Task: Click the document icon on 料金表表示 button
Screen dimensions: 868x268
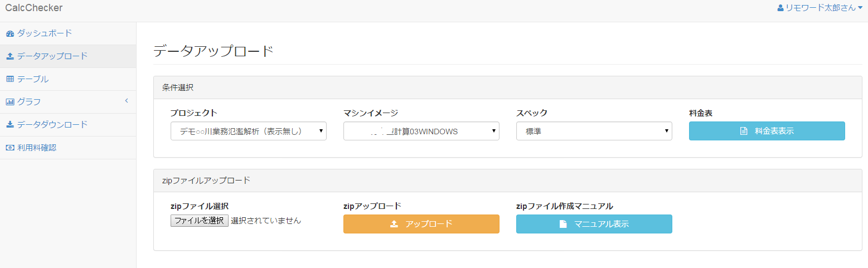Action: (743, 131)
